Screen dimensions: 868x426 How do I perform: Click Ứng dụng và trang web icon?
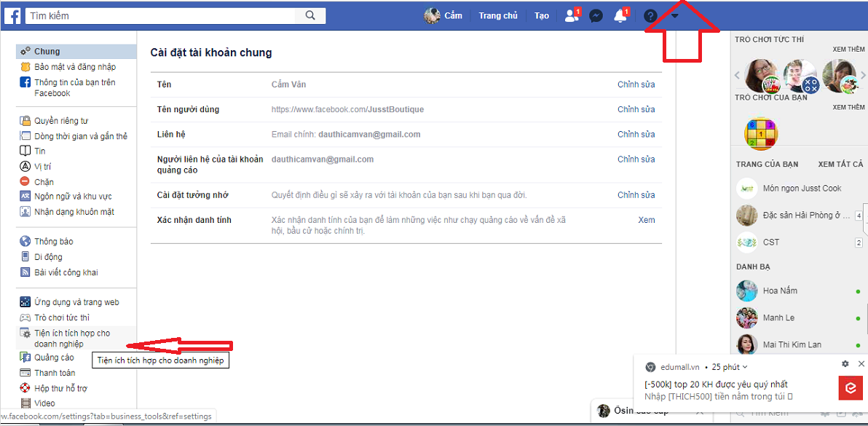(24, 302)
